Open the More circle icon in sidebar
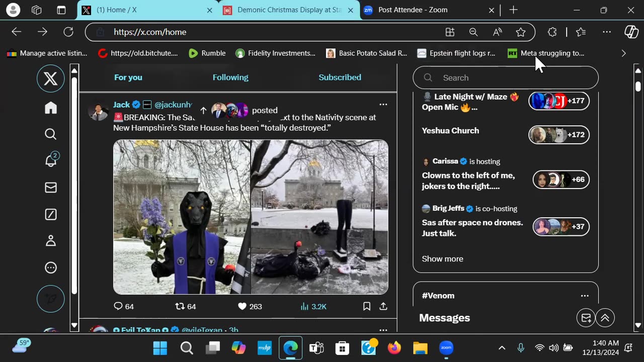This screenshot has width=644, height=362. click(51, 268)
